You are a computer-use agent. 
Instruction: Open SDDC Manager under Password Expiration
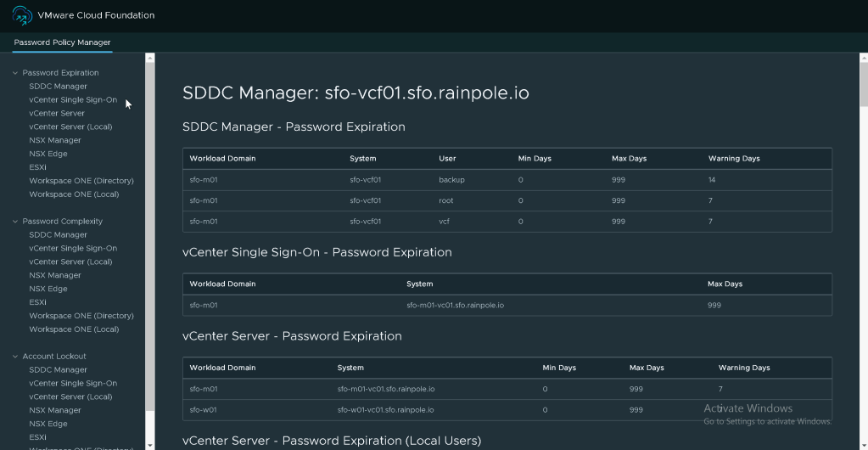pos(58,87)
